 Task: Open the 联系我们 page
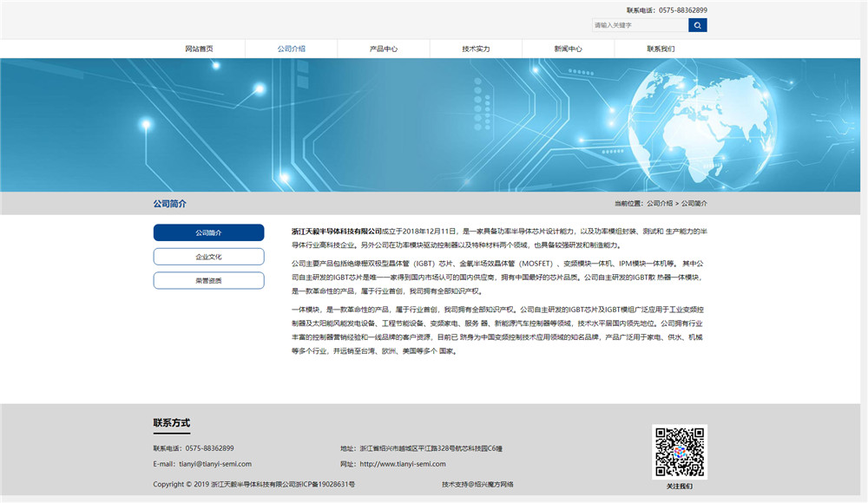point(661,49)
